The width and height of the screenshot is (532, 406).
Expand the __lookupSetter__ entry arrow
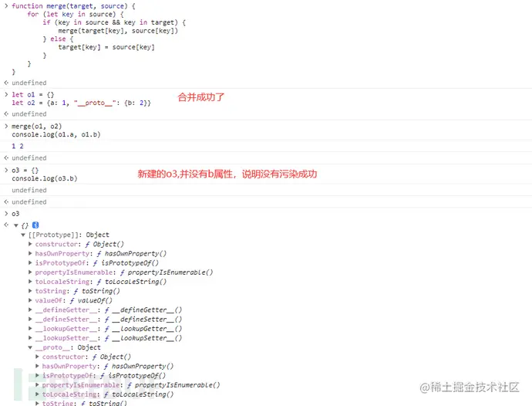coord(30,338)
